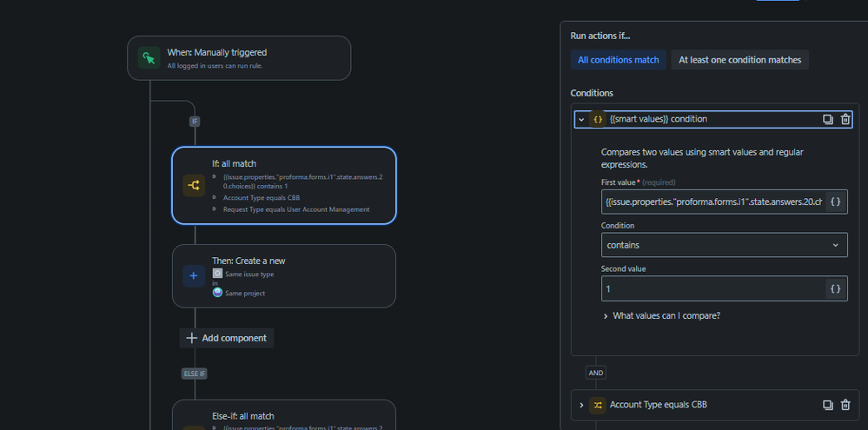
Task: Click the Same project avatar icon
Action: click(217, 293)
